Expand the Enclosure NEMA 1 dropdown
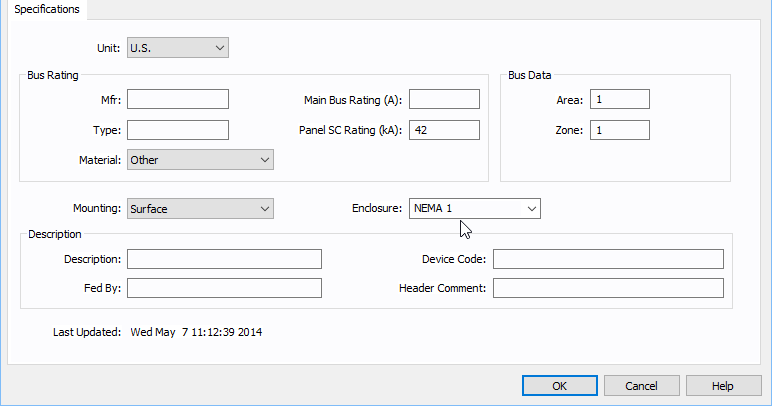772x406 pixels. [475, 208]
